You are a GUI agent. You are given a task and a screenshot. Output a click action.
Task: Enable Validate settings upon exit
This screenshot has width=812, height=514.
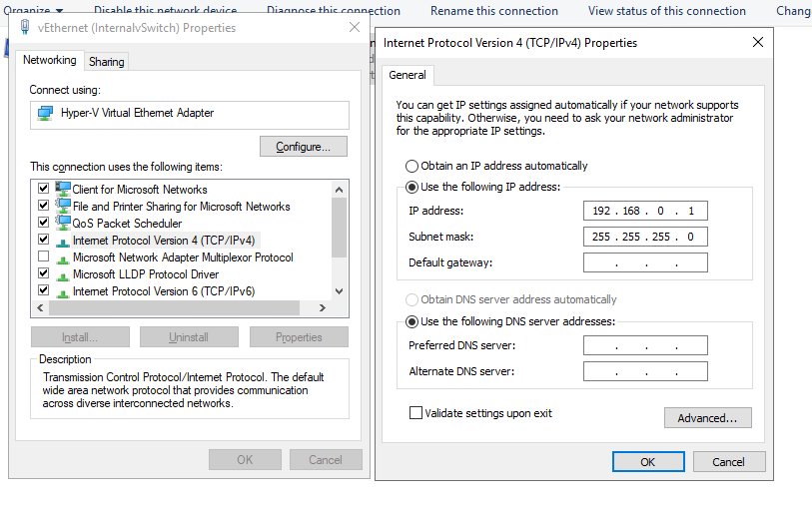(415, 413)
